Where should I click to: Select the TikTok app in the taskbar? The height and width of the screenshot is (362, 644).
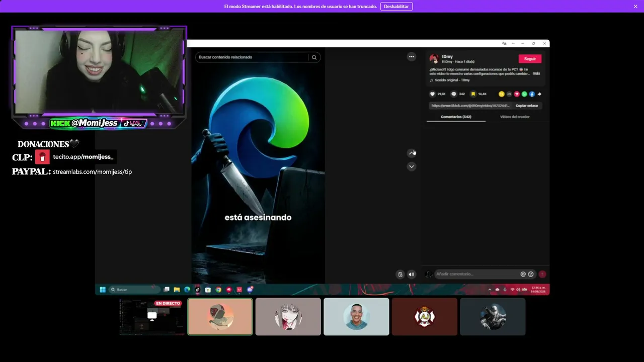coord(198,290)
